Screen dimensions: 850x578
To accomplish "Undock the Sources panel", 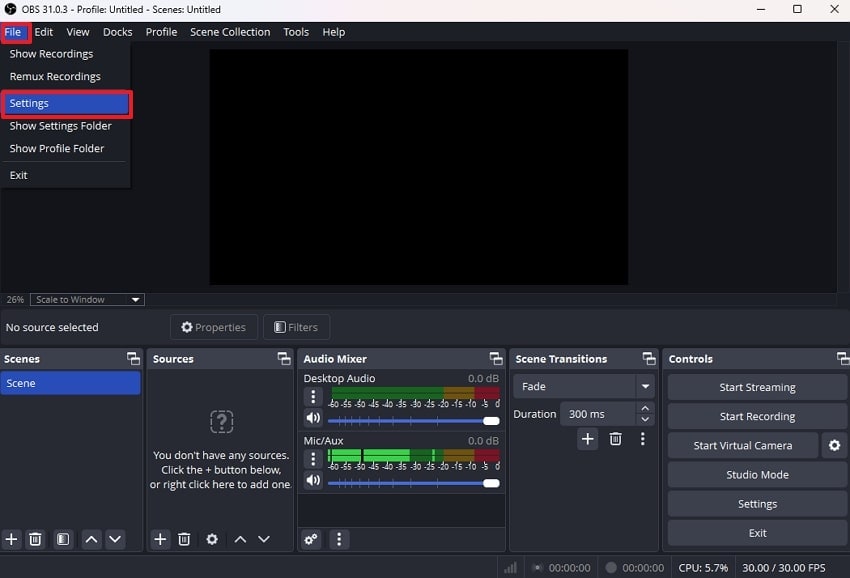I will 284,358.
